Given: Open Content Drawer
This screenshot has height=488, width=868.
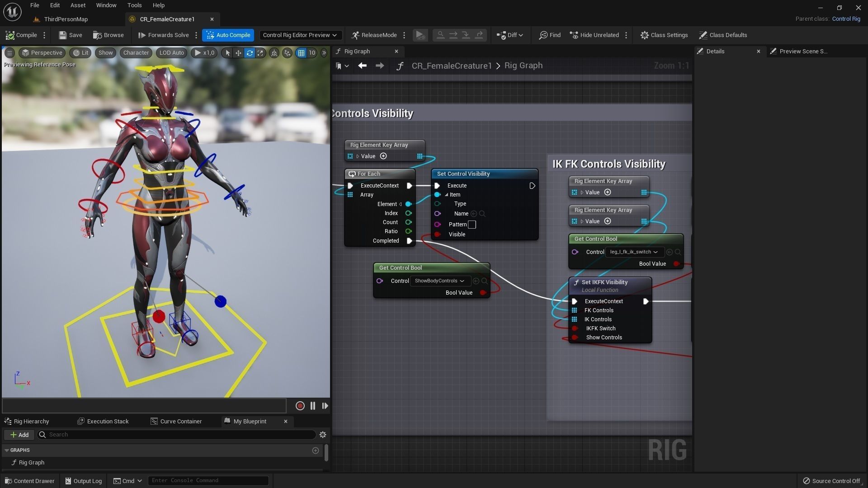Looking at the screenshot, I should 29,481.
